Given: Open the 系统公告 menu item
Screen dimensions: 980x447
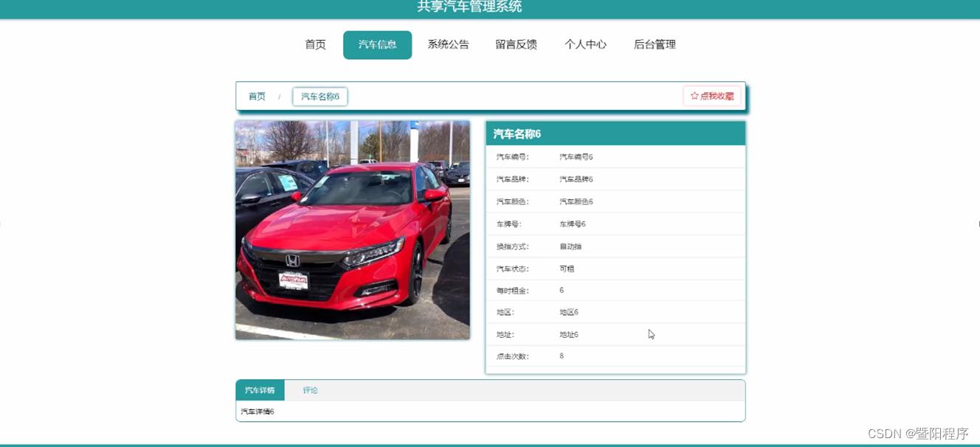Looking at the screenshot, I should (448, 45).
